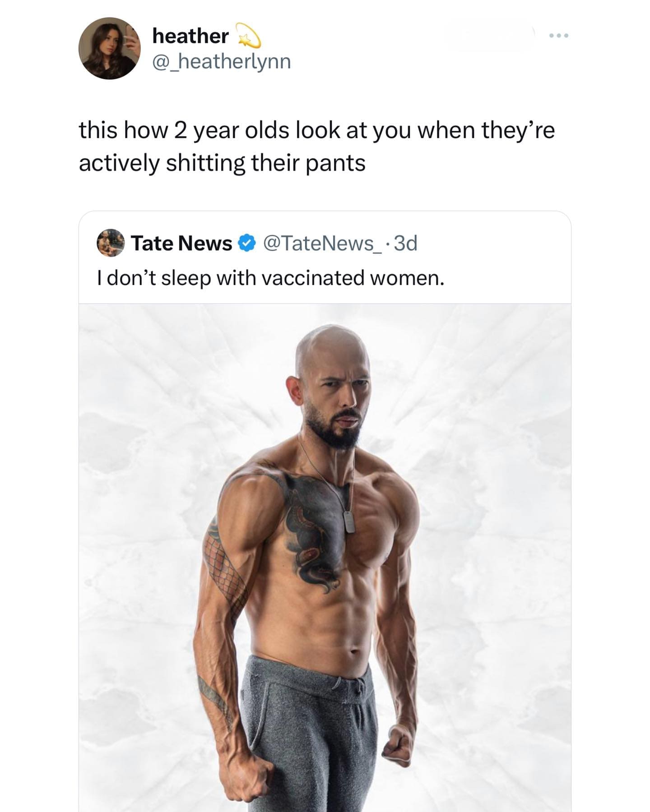Open the Tate News account name
The width and height of the screenshot is (650, 812).
pyautogui.click(x=181, y=243)
